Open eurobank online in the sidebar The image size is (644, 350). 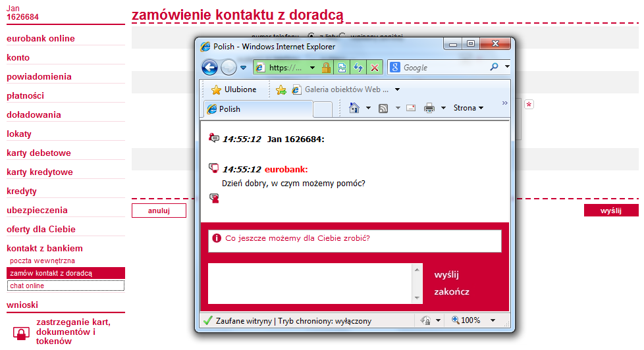tap(41, 39)
